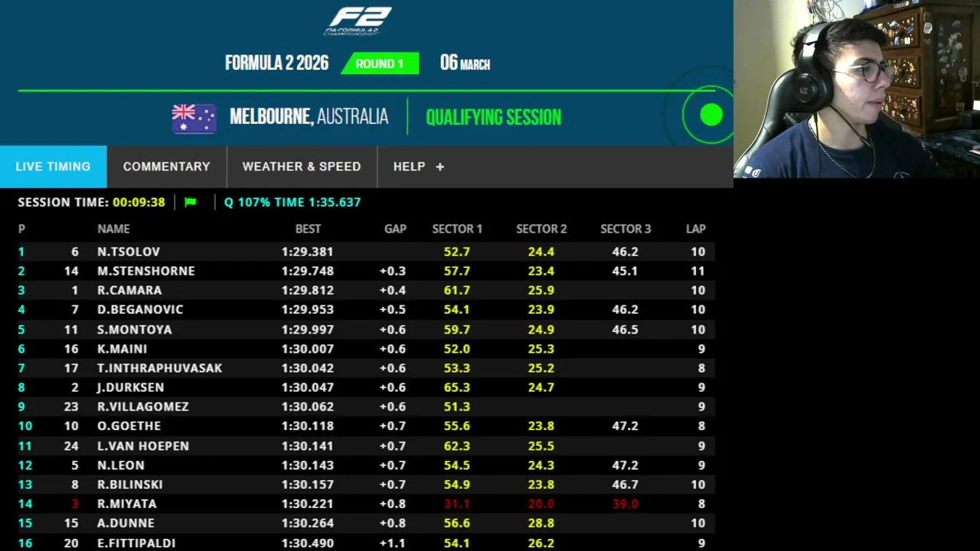
Task: Switch to the Commentary tab
Action: tap(166, 166)
